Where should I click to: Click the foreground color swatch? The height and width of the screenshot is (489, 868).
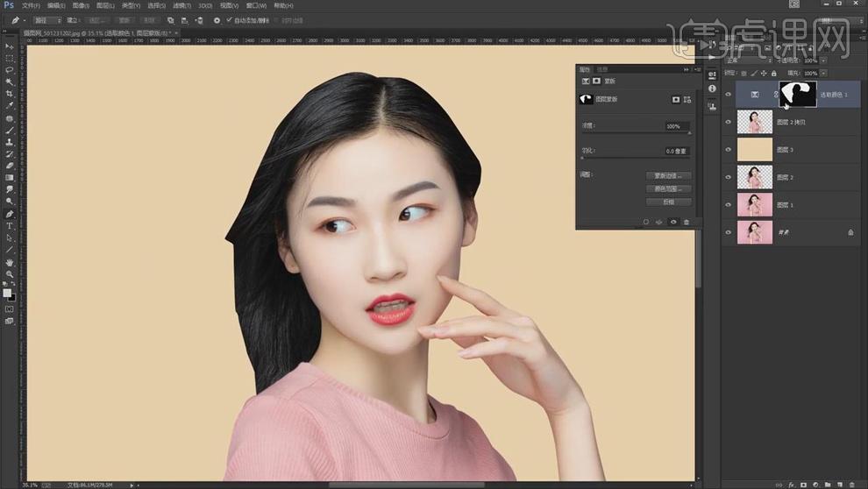coord(7,293)
